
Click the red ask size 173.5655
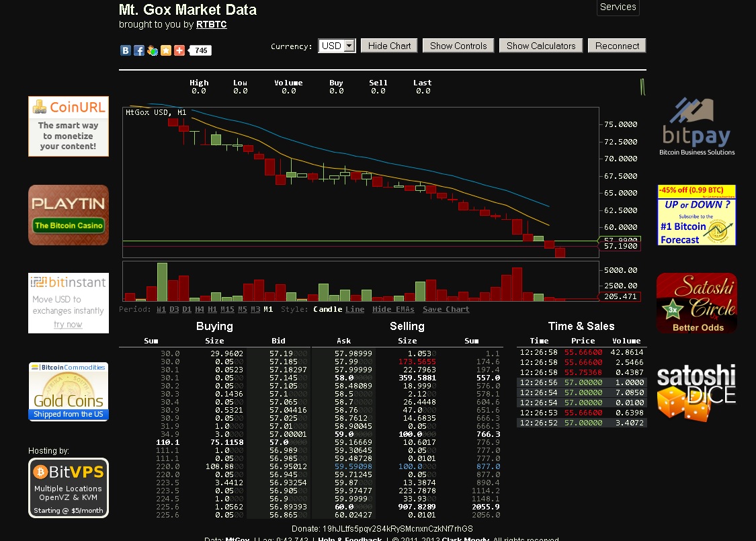pos(417,362)
